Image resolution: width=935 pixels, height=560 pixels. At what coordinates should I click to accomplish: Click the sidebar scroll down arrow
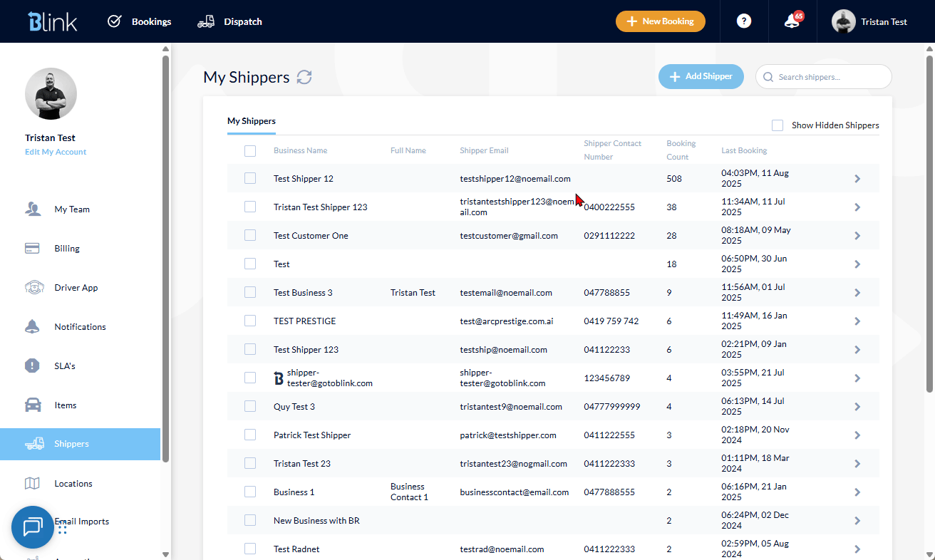165,554
